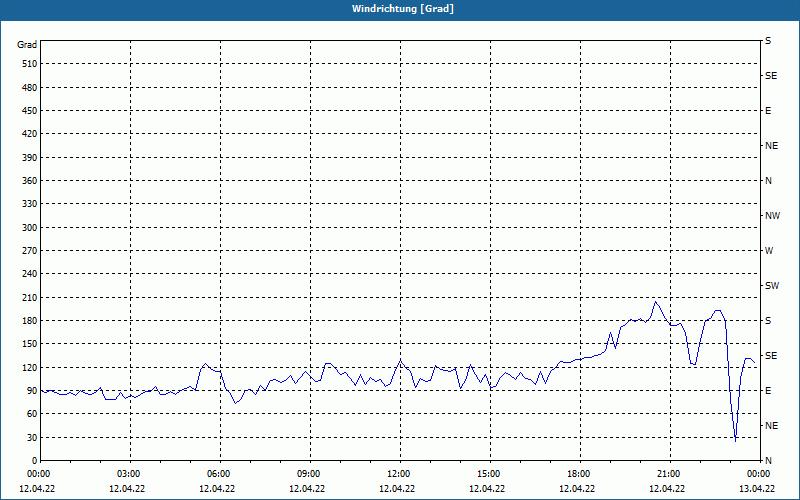
Task: Click the sharp dip near 30 degrees
Action: pyautogui.click(x=735, y=440)
